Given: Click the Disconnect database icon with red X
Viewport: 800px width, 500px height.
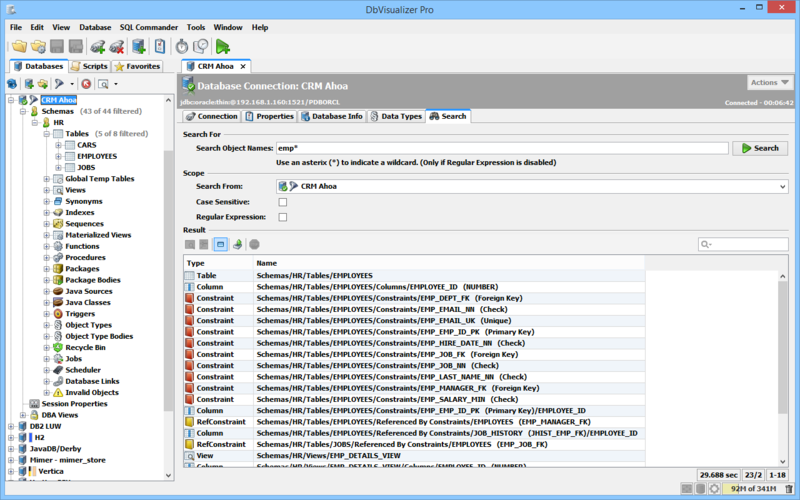Looking at the screenshot, I should (x=117, y=47).
